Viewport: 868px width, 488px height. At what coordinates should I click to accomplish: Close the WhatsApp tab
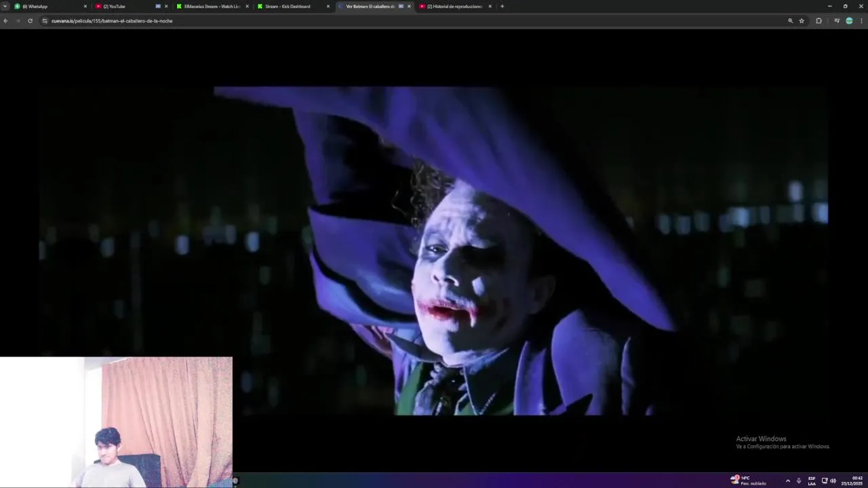tap(85, 6)
